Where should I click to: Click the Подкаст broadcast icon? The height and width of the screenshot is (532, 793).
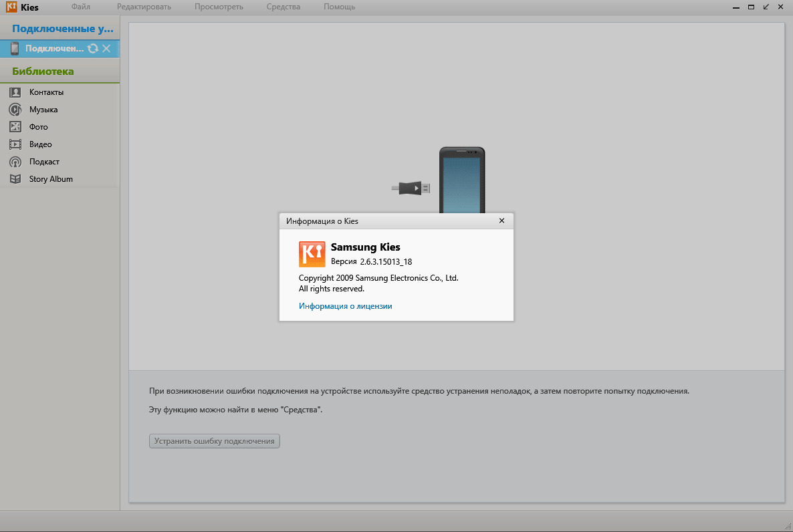(15, 162)
